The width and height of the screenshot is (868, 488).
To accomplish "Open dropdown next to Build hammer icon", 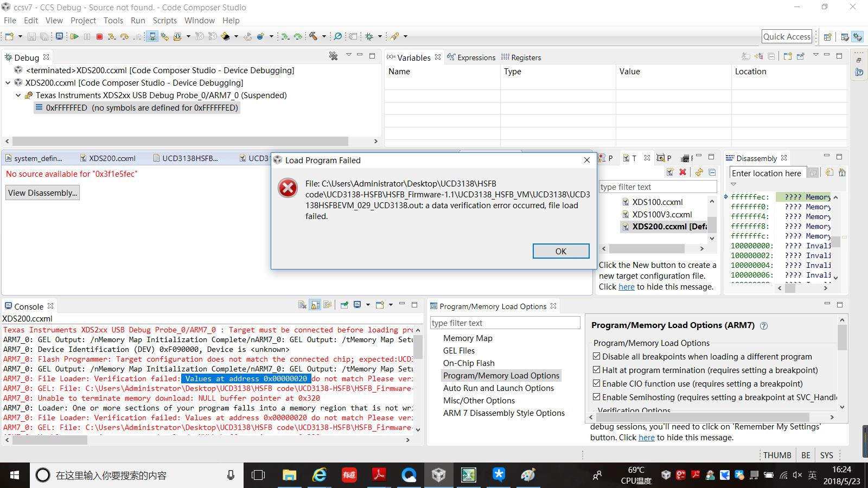I will (x=324, y=36).
